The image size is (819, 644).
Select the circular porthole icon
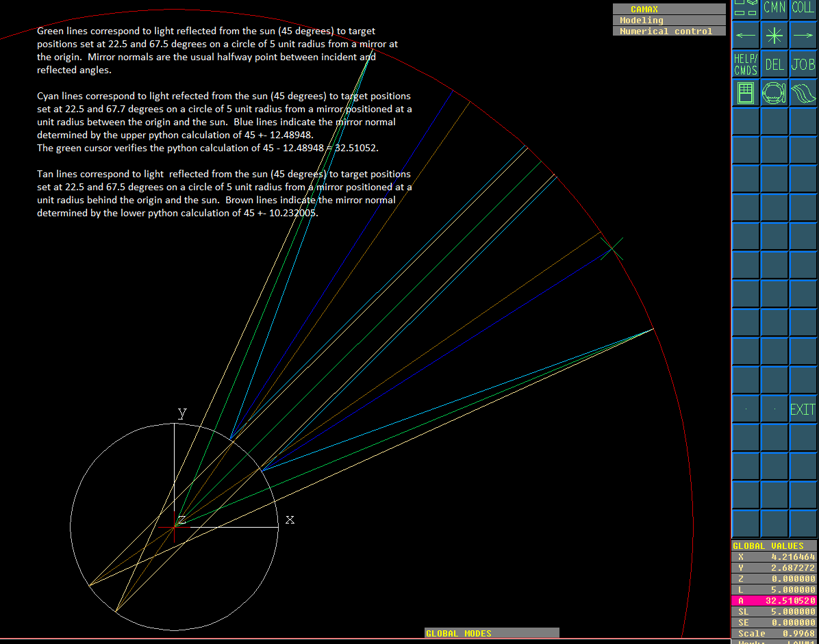point(774,92)
